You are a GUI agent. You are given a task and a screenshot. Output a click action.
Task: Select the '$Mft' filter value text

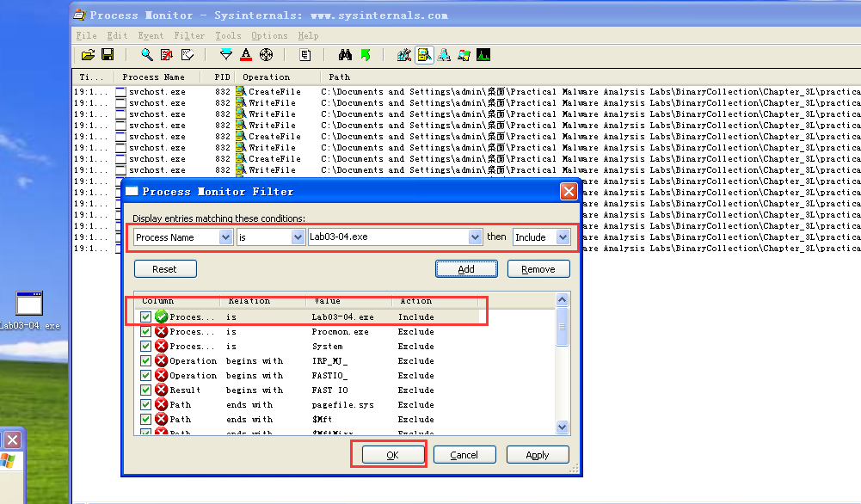coord(322,420)
